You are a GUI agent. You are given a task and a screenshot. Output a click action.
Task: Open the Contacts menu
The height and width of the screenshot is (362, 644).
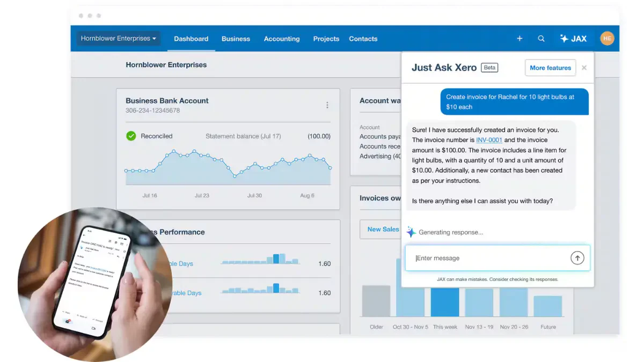coord(363,39)
